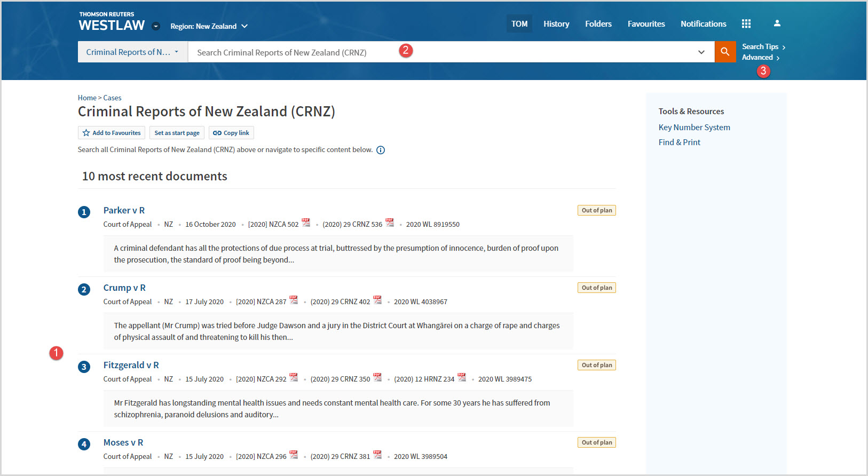Click citation 2020 WL 4038967
Viewport: 868px width, 476px height.
click(x=421, y=302)
